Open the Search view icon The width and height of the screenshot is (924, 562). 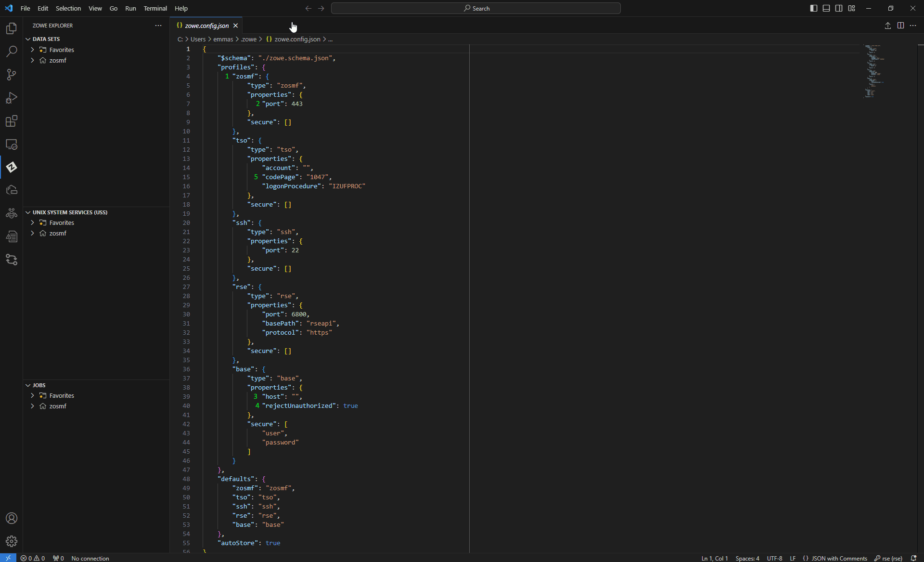coord(12,52)
